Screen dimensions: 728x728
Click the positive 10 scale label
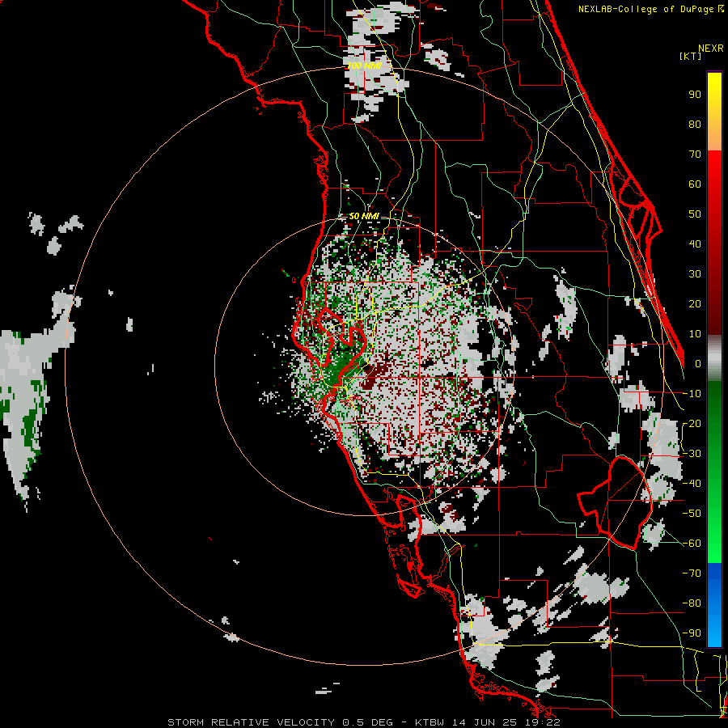click(x=695, y=334)
